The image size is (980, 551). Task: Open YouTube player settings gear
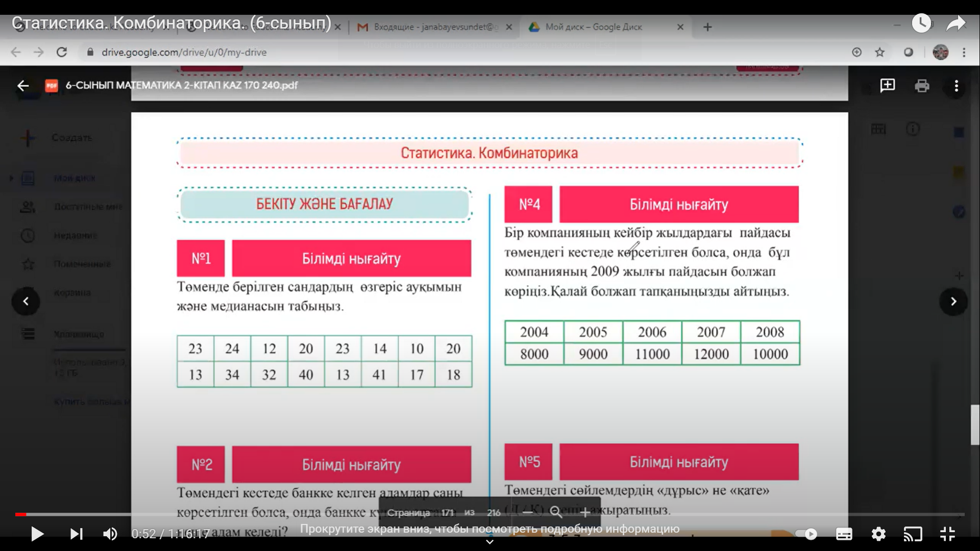click(878, 534)
